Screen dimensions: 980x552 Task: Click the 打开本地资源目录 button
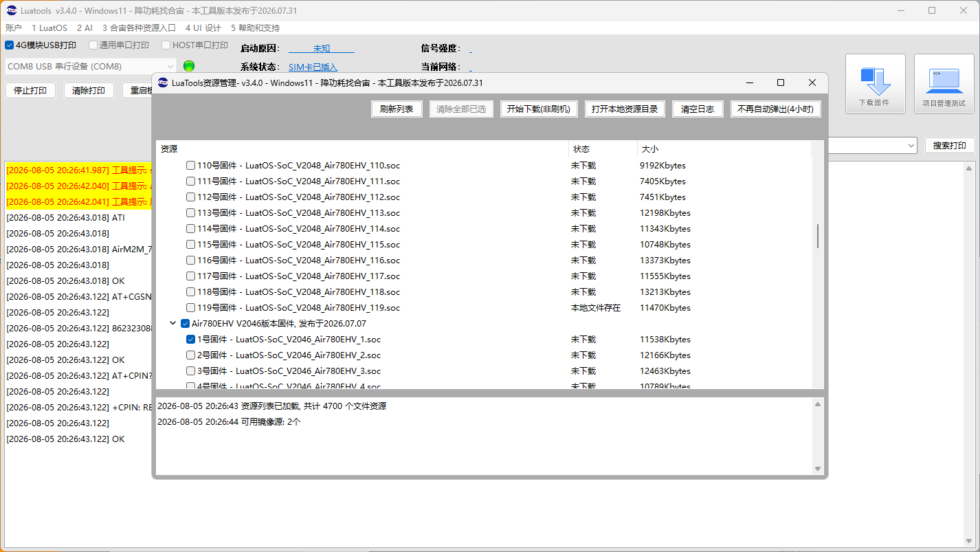point(625,109)
